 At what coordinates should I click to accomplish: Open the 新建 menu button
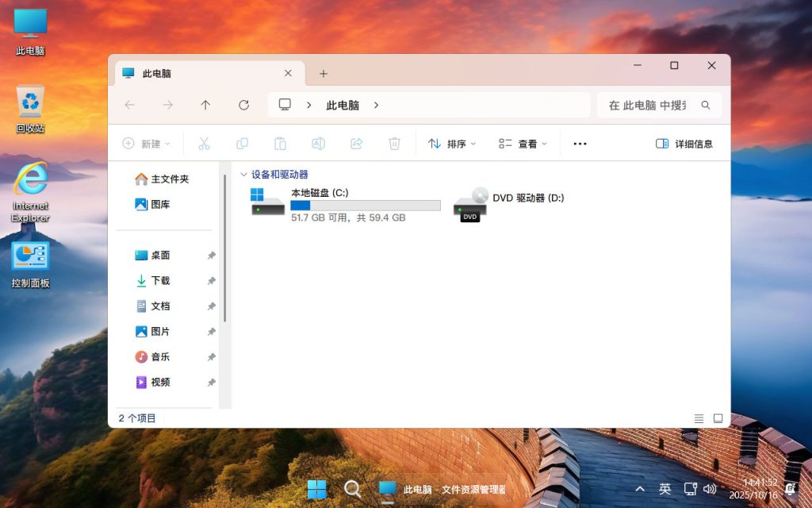click(x=147, y=143)
